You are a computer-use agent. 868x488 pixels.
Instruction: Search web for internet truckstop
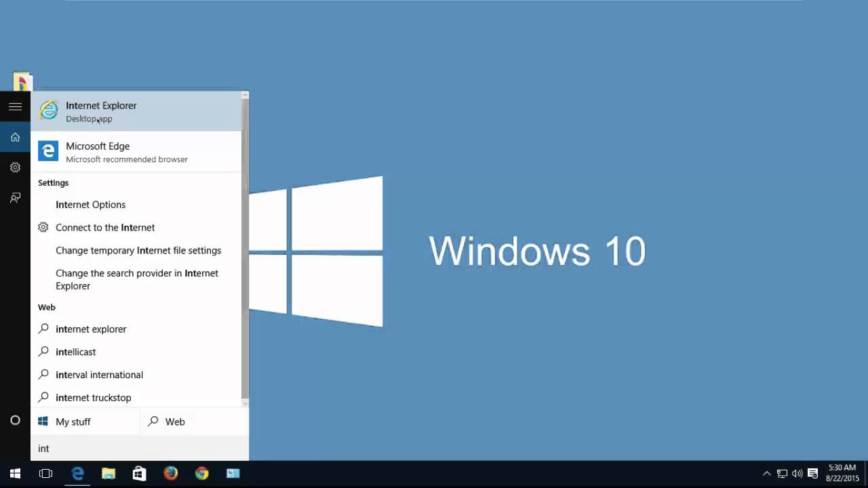pos(136,398)
